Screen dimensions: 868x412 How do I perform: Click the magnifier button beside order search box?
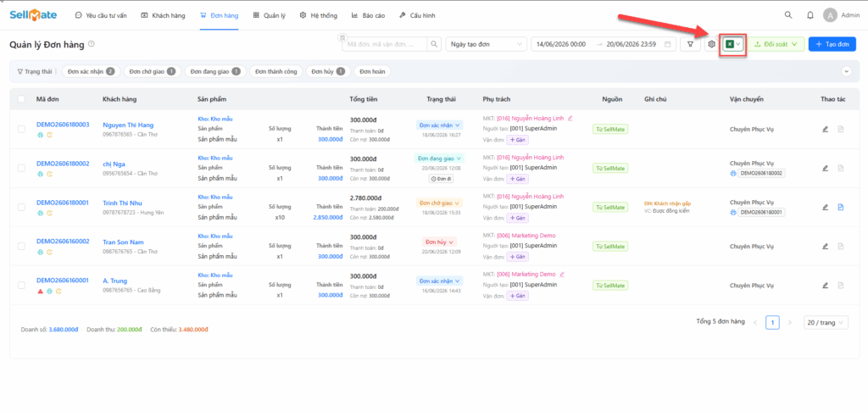(435, 44)
